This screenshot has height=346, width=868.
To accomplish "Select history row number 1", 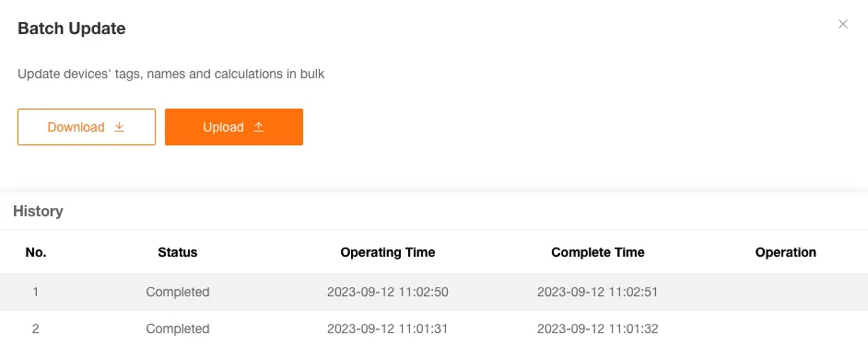I will click(x=434, y=292).
